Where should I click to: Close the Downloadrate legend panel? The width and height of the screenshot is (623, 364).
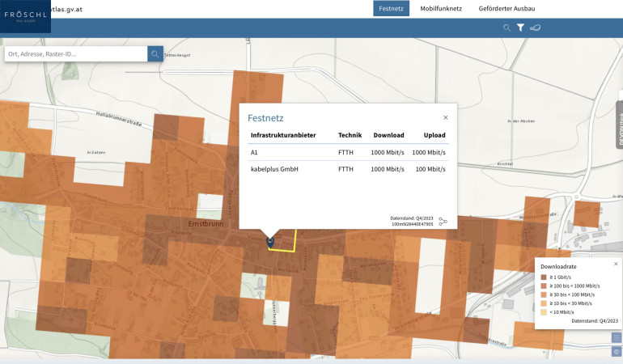pos(615,264)
